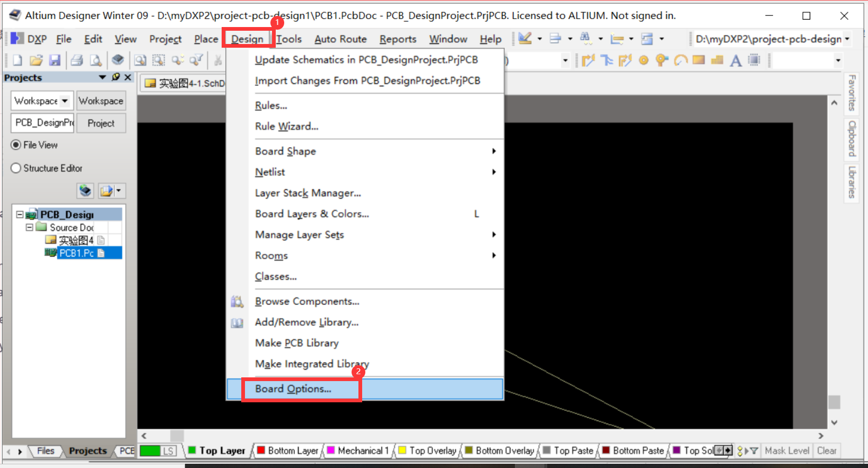868x468 pixels.
Task: Select the place via tool
Action: coord(661,60)
